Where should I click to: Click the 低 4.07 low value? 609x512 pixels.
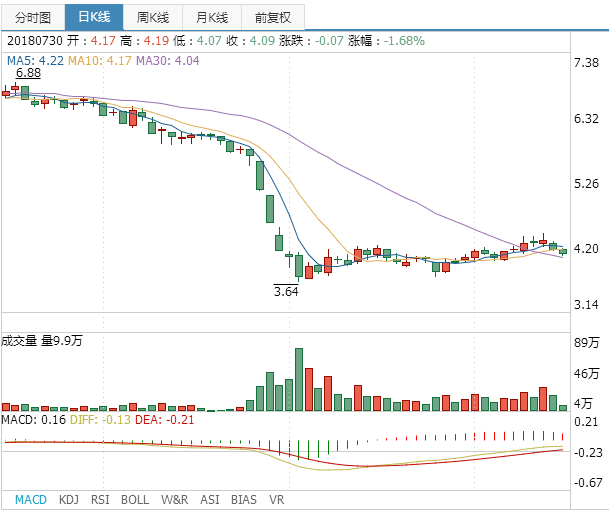[197, 40]
